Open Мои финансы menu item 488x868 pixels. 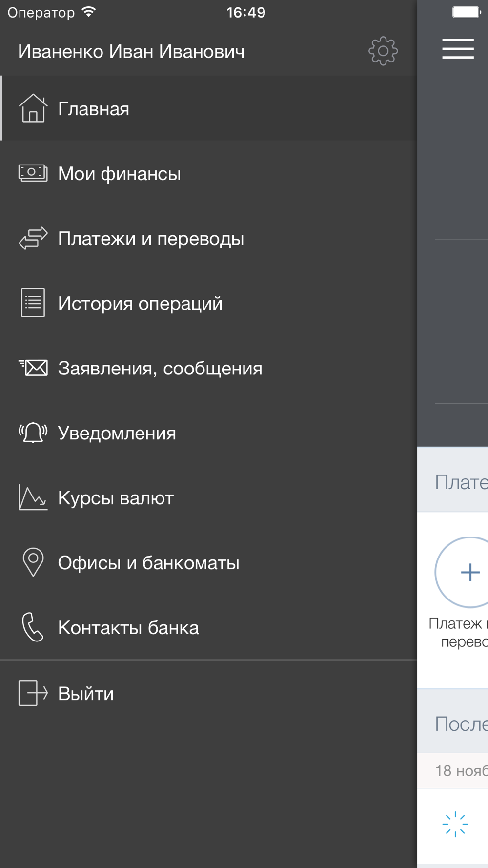[x=120, y=174]
